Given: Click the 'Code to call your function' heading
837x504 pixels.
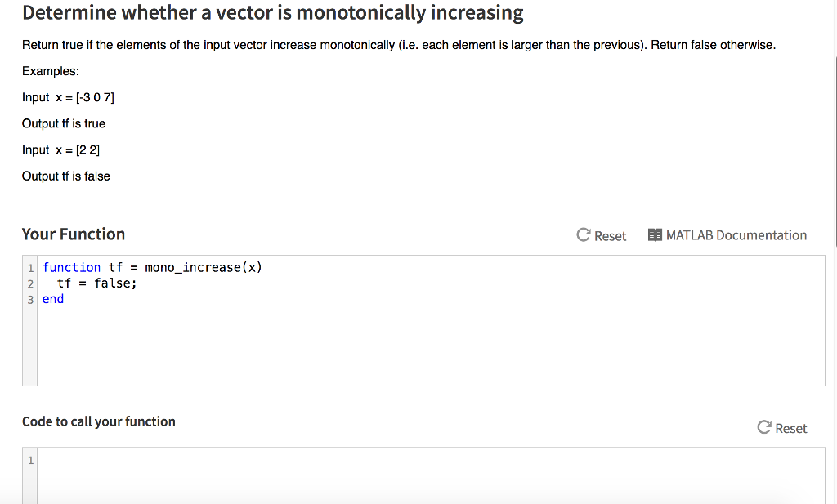Looking at the screenshot, I should [x=99, y=421].
